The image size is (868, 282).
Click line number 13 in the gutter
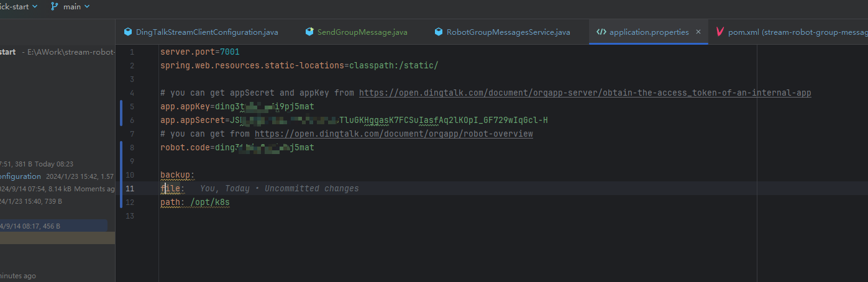(130, 216)
